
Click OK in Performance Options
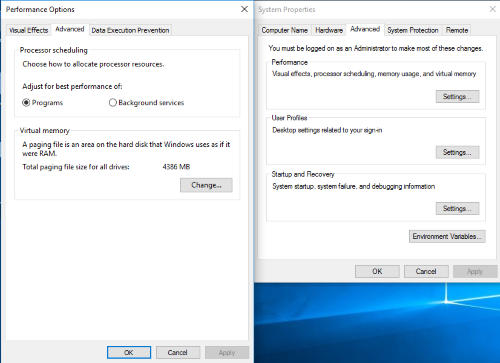[129, 352]
